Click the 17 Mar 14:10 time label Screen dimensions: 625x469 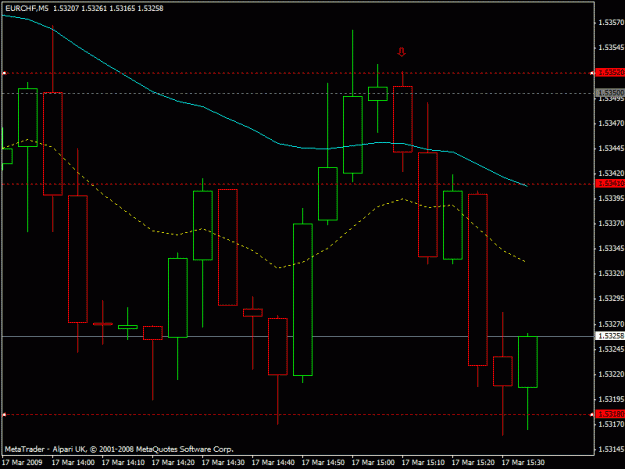123,462
